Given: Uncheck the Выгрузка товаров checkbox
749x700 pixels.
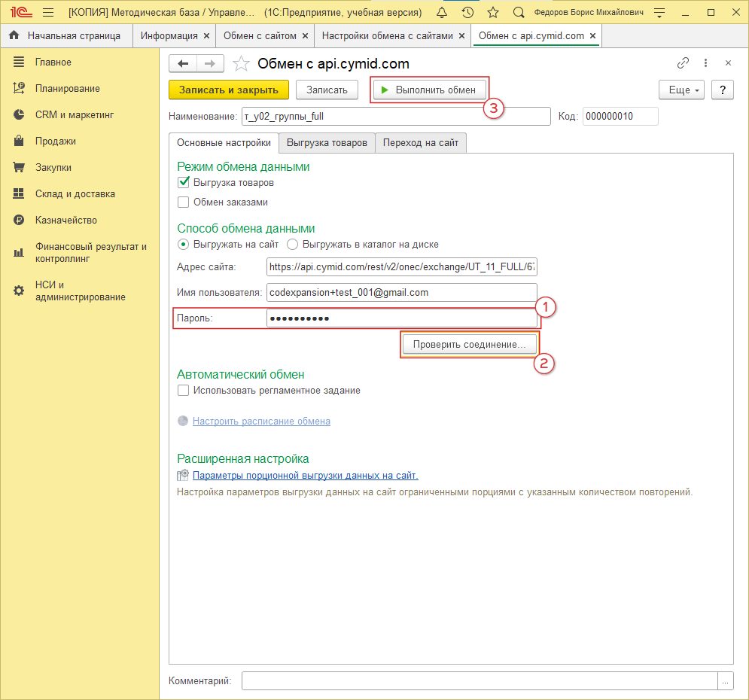Looking at the screenshot, I should coord(183,182).
